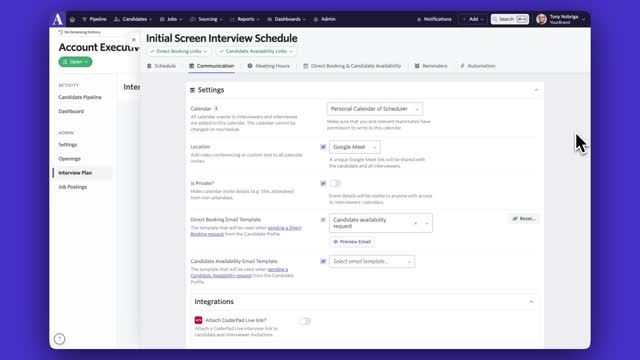The width and height of the screenshot is (640, 360).
Task: Click the user avatar of Tony Nobriga
Action: coord(541,19)
